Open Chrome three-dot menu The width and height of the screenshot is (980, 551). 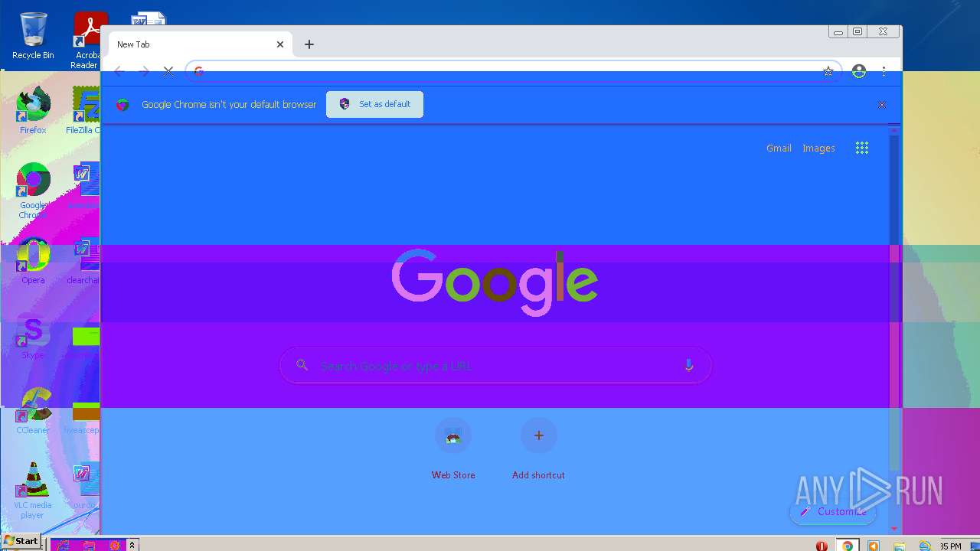click(884, 71)
